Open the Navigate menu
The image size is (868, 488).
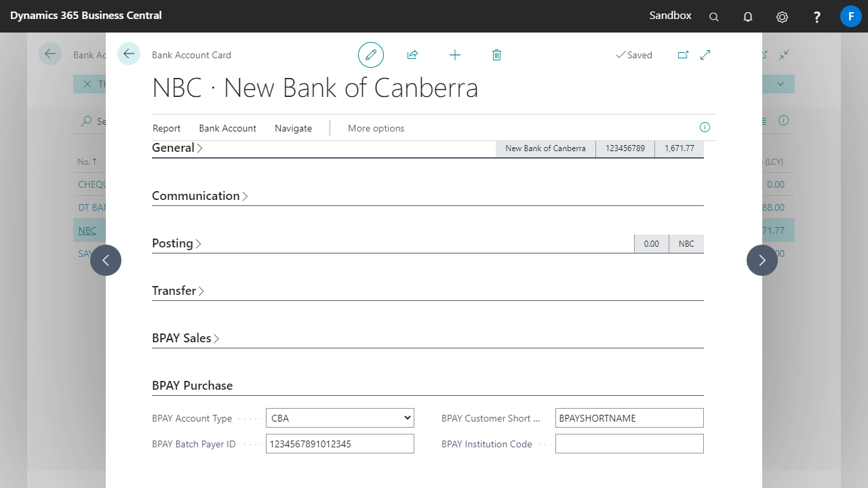[294, 128]
